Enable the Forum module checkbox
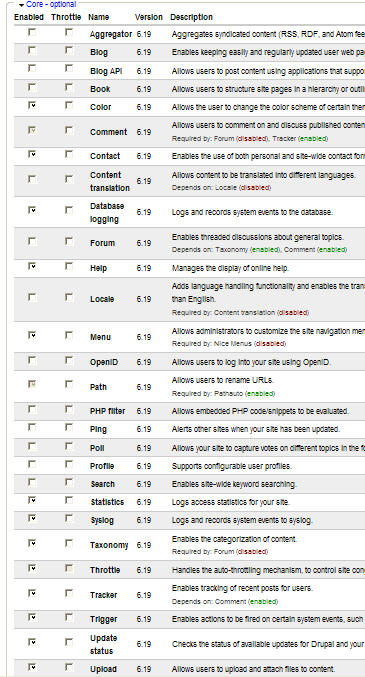 pos(32,241)
